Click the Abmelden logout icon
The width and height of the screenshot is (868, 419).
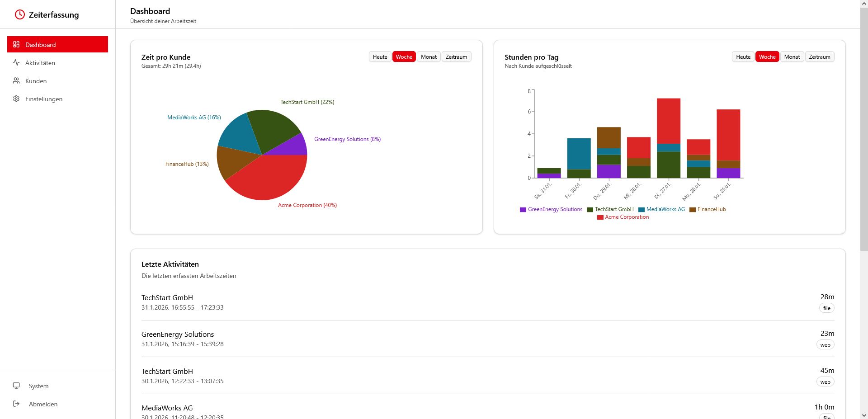coord(16,404)
